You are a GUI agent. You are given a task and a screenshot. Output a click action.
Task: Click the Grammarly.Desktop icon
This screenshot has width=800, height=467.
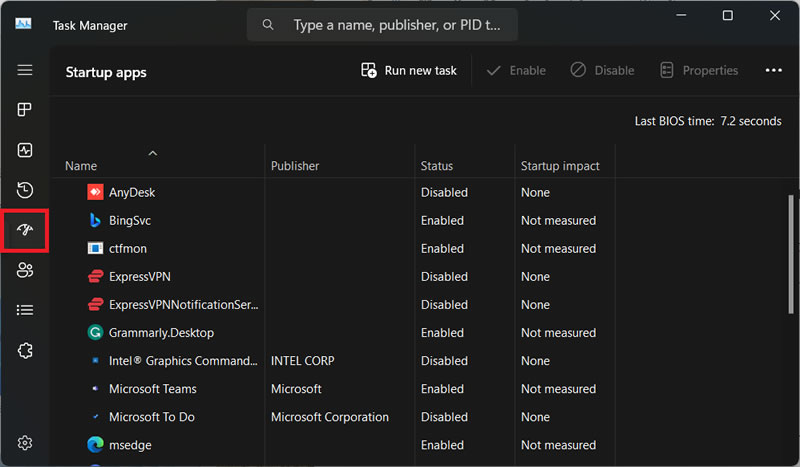coord(95,332)
